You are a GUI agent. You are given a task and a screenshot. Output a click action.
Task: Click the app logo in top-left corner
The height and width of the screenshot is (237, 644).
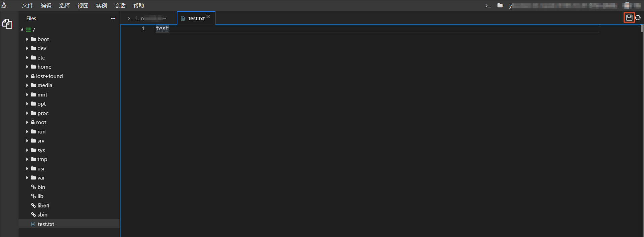pyautogui.click(x=4, y=5)
